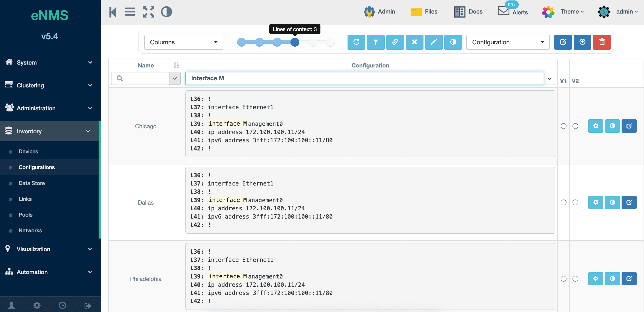Select the V2 radio button for Dallas
Viewport: 644px width, 312px height.
pyautogui.click(x=575, y=202)
